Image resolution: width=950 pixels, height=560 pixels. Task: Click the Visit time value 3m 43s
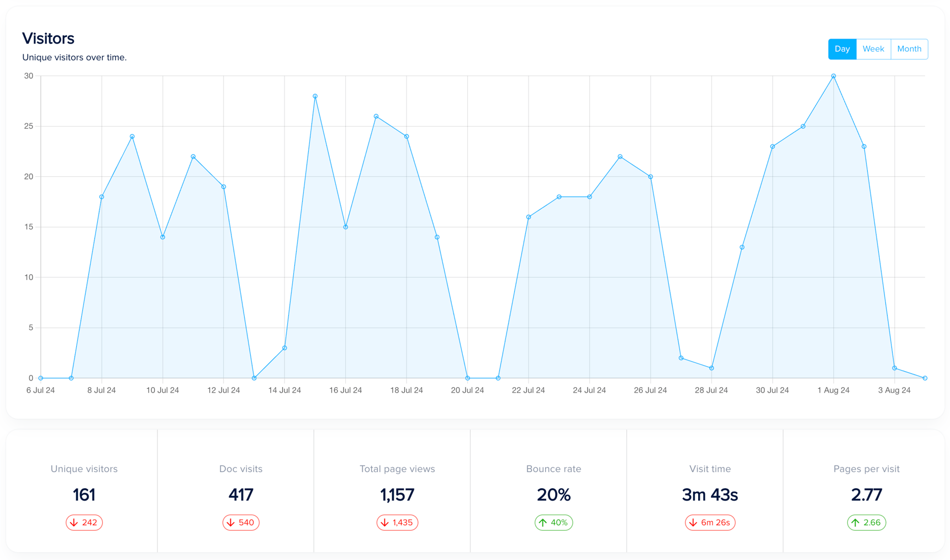click(710, 495)
